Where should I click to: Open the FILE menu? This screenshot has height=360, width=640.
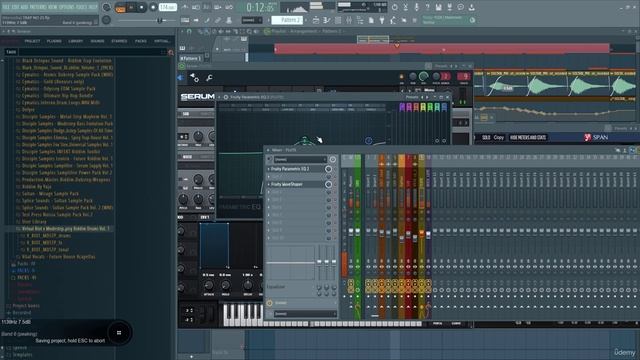(x=6, y=7)
